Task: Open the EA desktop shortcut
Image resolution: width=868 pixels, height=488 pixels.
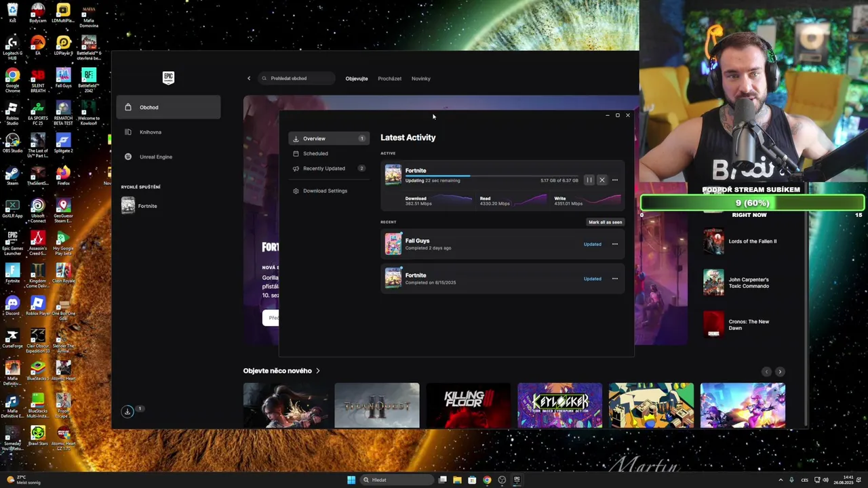Action: (38, 45)
